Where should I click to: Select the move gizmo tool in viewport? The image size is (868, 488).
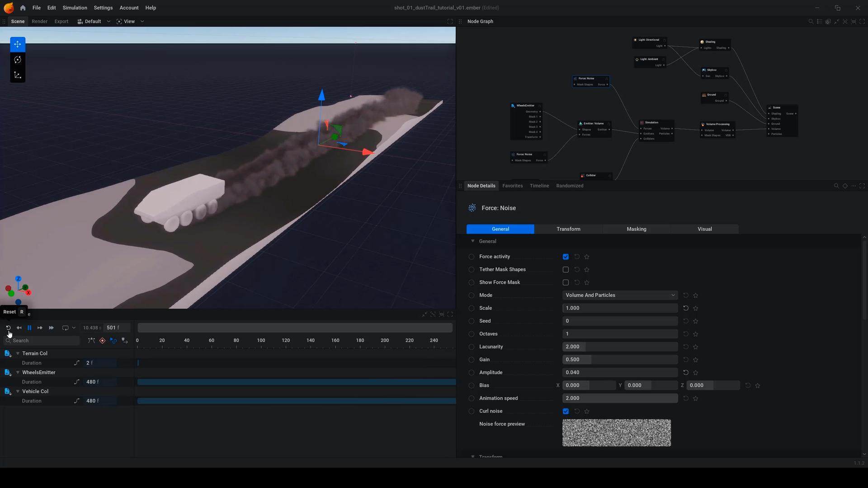pyautogui.click(x=18, y=44)
